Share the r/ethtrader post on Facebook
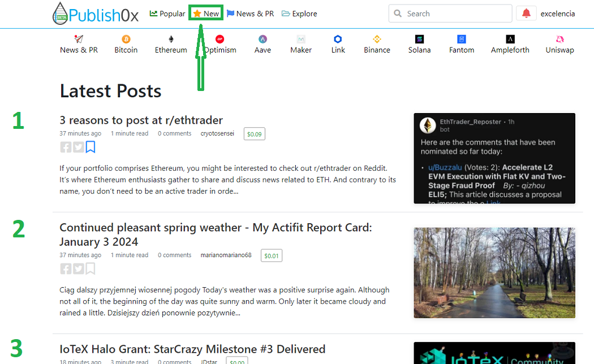Viewport: 594px width, 364px height. 66,147
